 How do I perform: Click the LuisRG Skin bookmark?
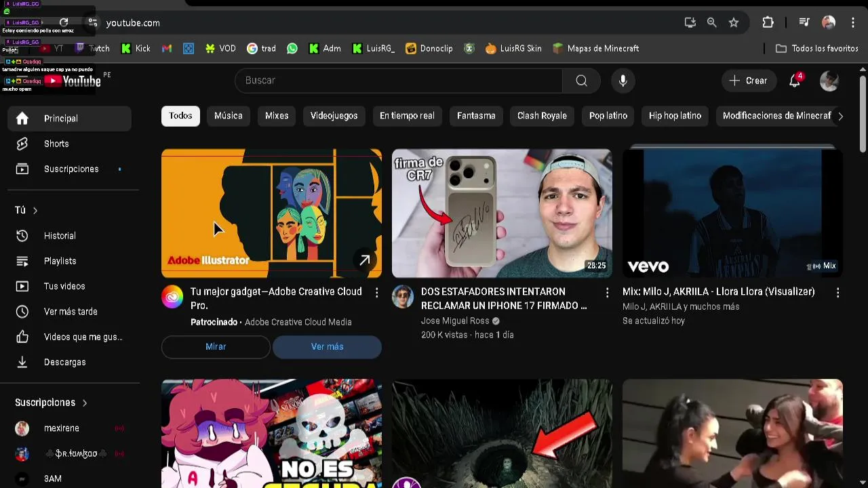513,49
